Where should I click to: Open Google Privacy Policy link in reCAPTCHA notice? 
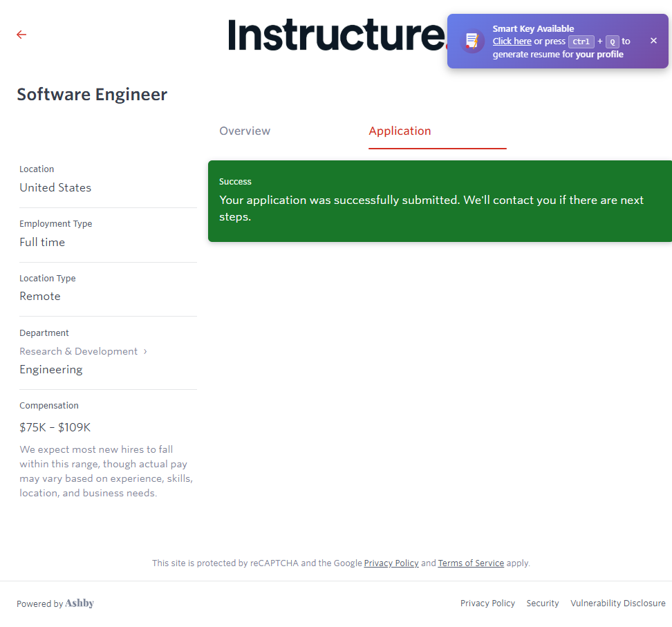(391, 563)
